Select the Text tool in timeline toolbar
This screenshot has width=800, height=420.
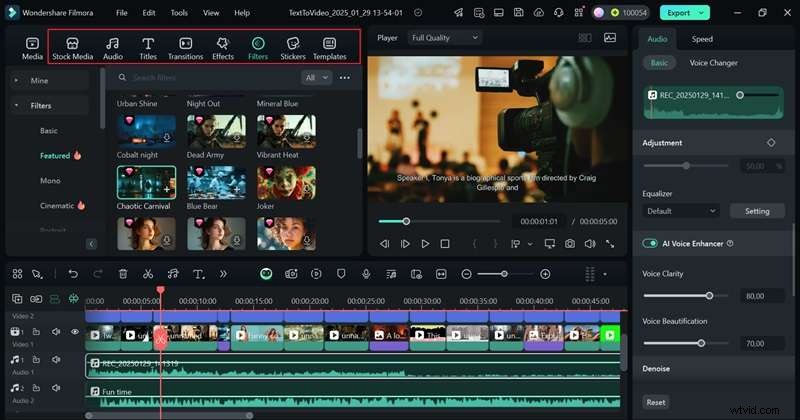click(198, 274)
